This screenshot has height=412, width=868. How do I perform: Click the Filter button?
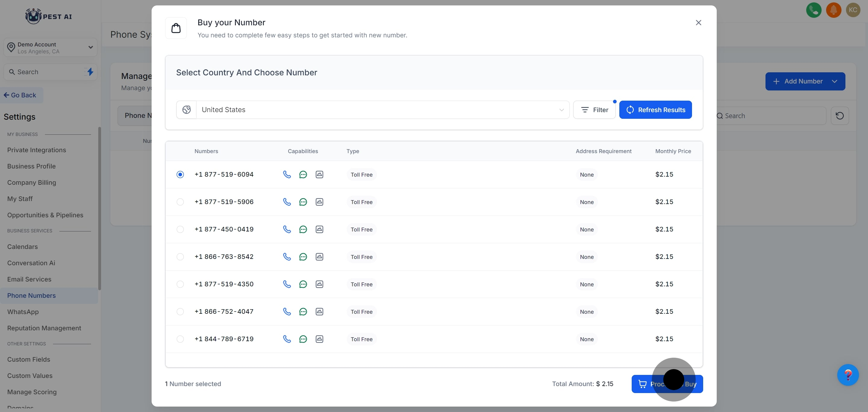pyautogui.click(x=594, y=110)
